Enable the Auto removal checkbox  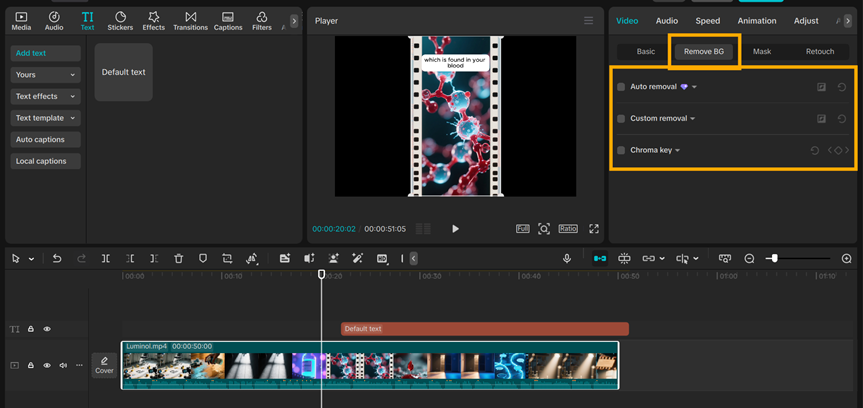point(621,87)
